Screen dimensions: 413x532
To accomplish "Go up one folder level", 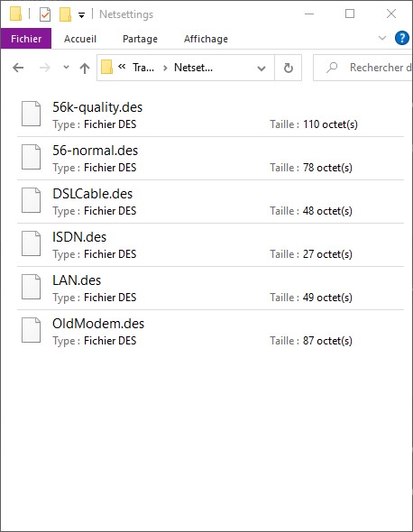I will 85,68.
